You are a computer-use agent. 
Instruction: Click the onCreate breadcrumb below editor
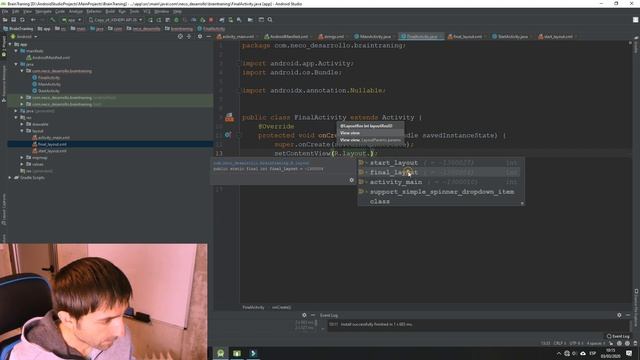tap(281, 307)
